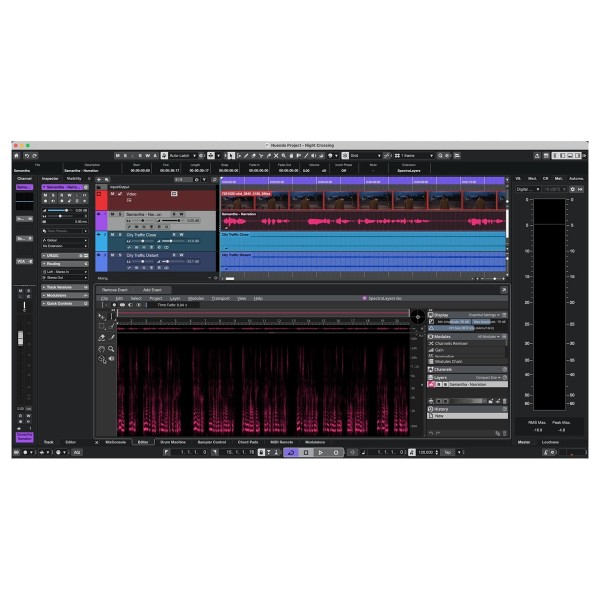The height and width of the screenshot is (600, 600).
Task: Open the Digital meter scale dropdown
Action: (x=527, y=189)
